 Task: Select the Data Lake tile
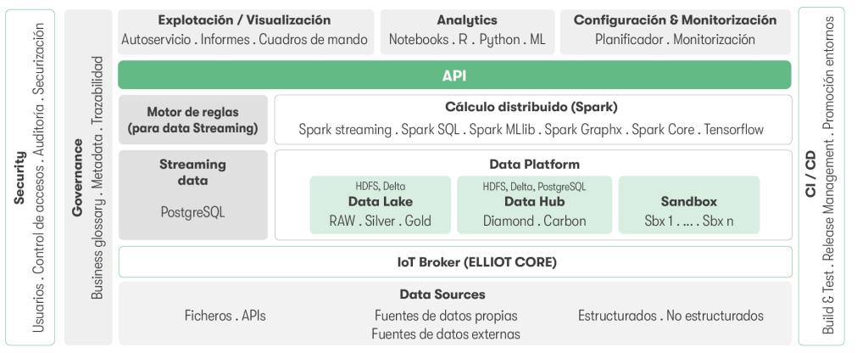(x=381, y=205)
